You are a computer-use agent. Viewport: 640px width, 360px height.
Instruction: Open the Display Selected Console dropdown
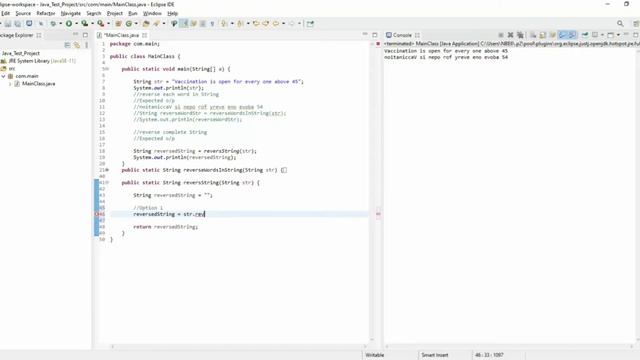coord(602,35)
